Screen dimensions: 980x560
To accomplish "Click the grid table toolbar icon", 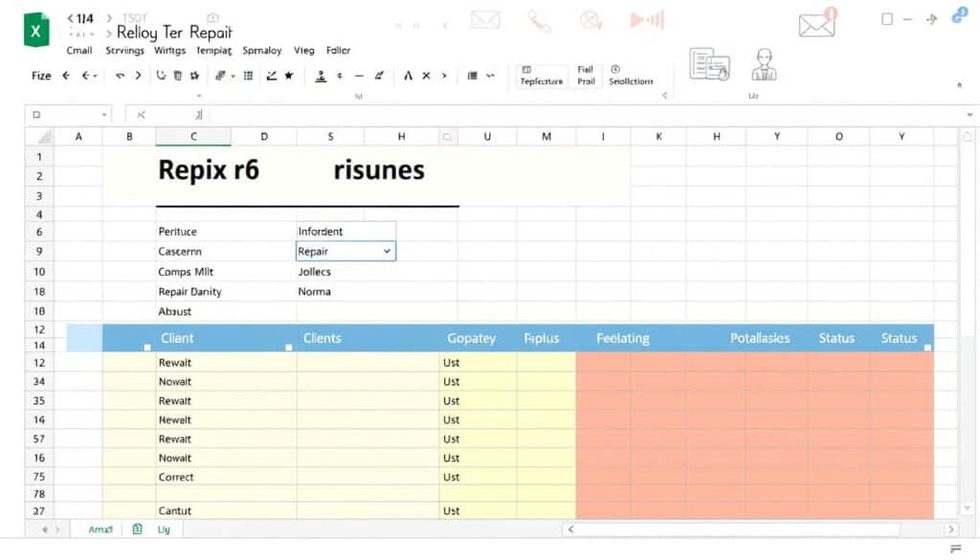I will click(x=248, y=76).
